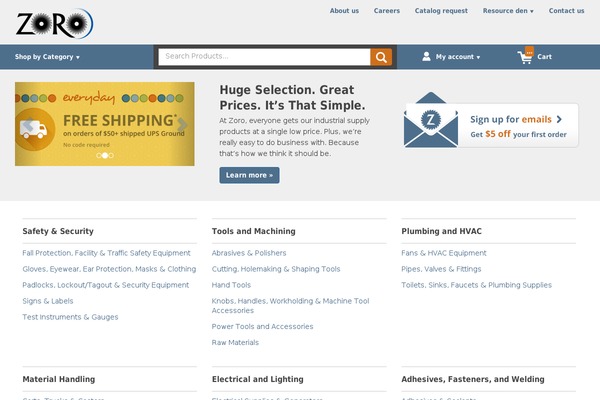Open Power Tools and Accessories
Viewport: 600px width, 400px height.
pyautogui.click(x=262, y=327)
